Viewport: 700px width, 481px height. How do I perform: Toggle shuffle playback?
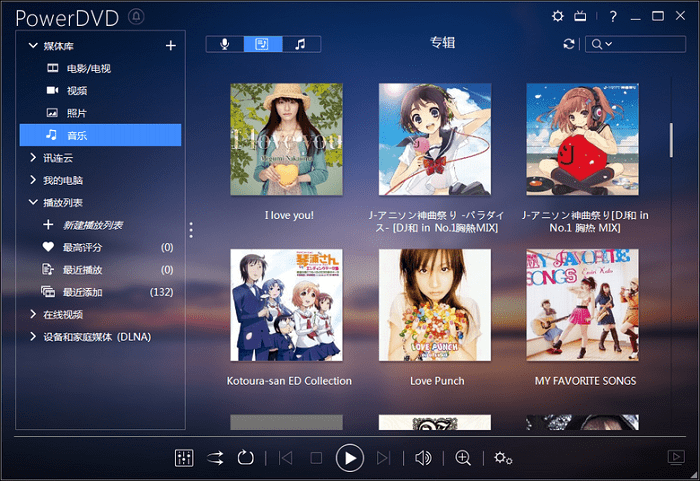pos(215,458)
